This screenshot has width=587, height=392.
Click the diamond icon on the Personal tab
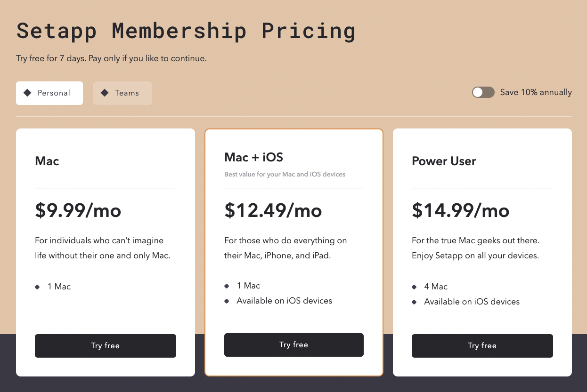point(27,93)
